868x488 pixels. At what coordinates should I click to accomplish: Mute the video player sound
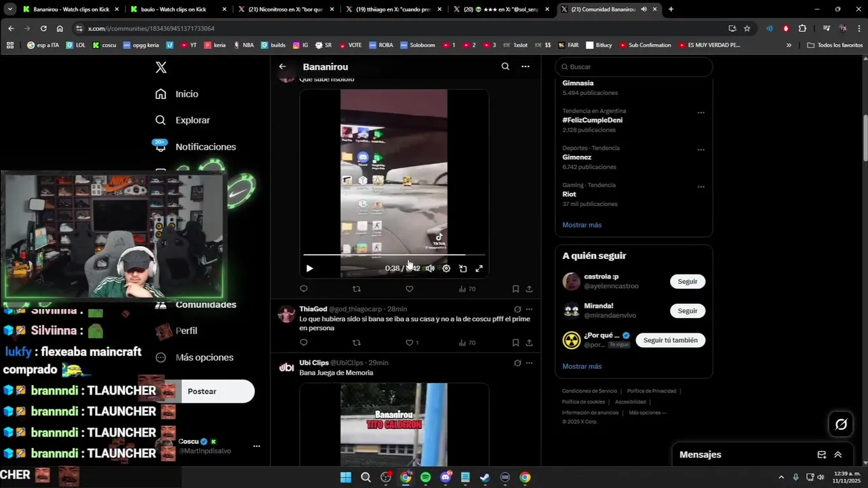430,268
